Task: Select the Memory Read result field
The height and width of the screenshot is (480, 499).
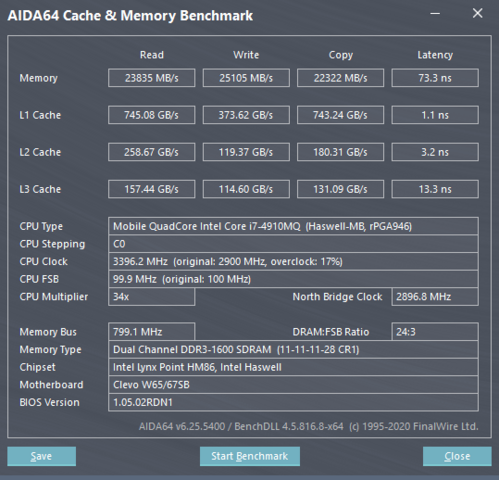Action: tap(152, 78)
